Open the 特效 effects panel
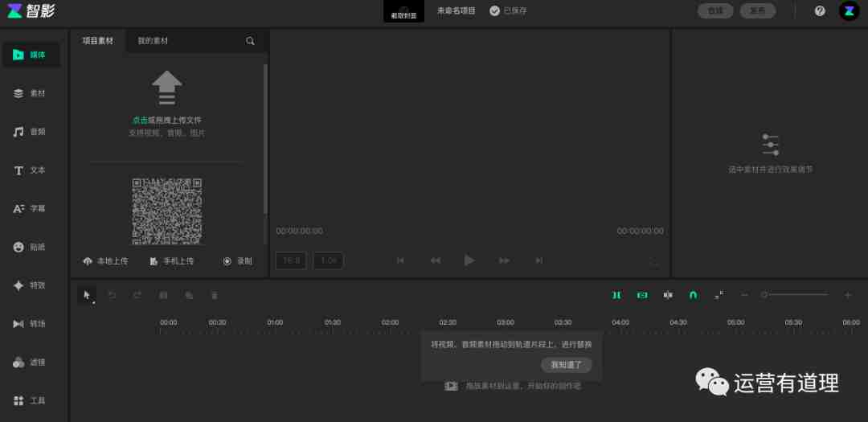Screen dimensions: 868x422 pos(30,285)
